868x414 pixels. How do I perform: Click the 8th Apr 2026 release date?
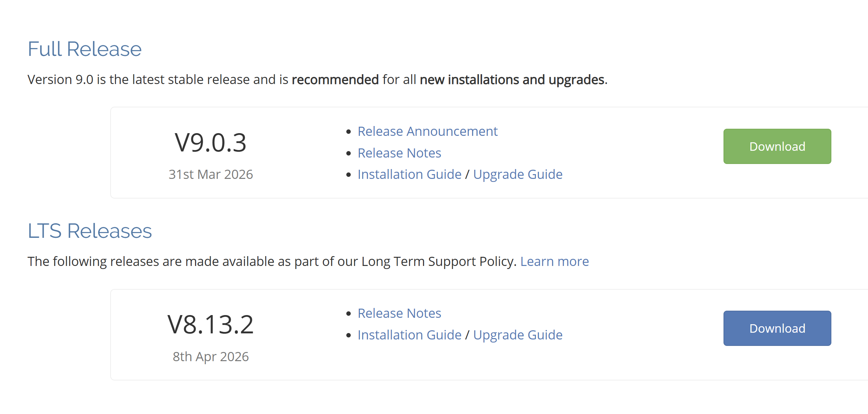pyautogui.click(x=210, y=357)
